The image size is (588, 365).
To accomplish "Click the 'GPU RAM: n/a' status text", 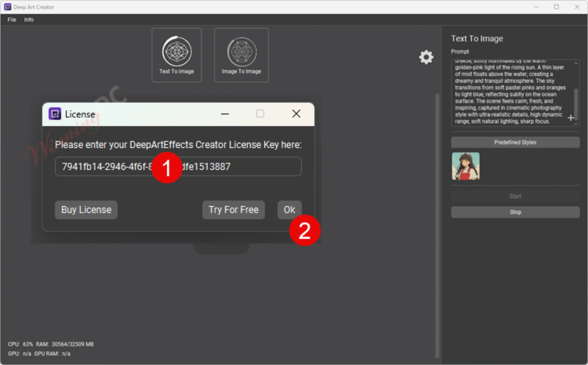I will tap(52, 354).
